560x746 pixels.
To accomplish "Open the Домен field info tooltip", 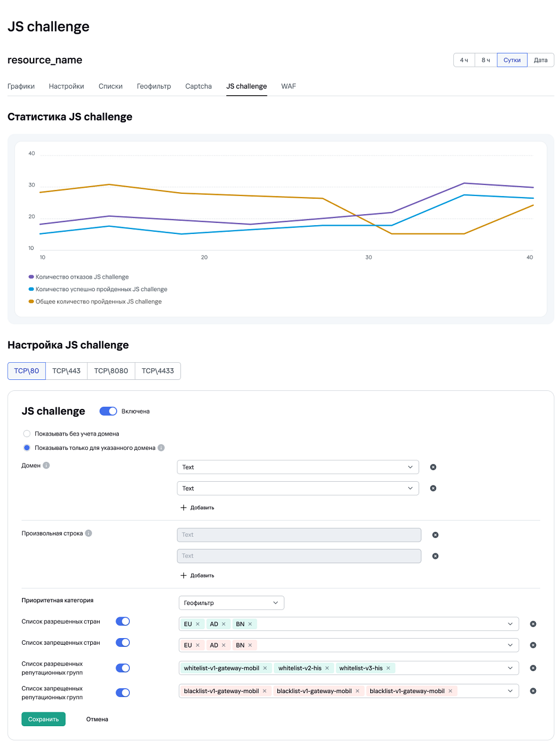I will (46, 465).
